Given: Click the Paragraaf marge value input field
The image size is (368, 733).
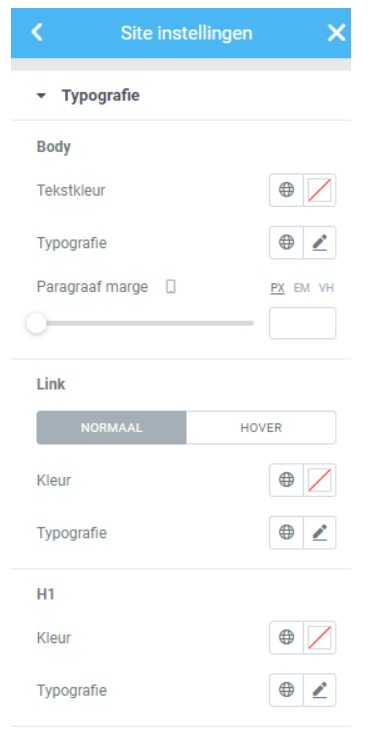Looking at the screenshot, I should click(303, 323).
